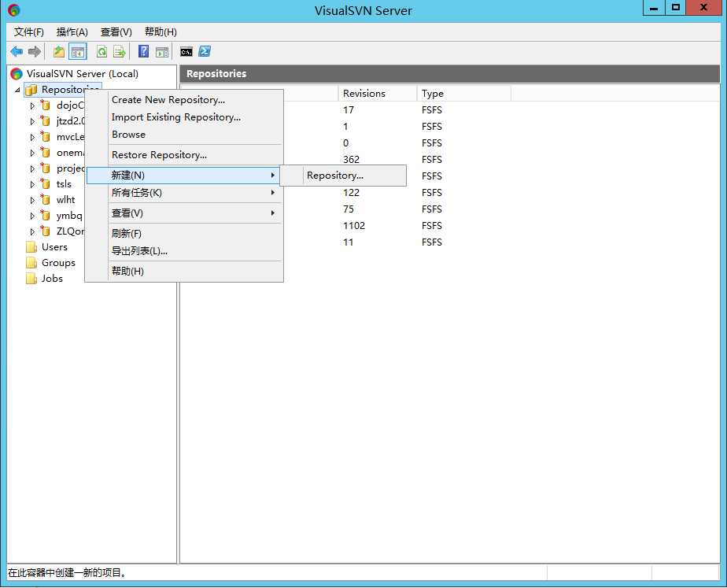
Task: Open the 操作(A) menu
Action: point(72,31)
